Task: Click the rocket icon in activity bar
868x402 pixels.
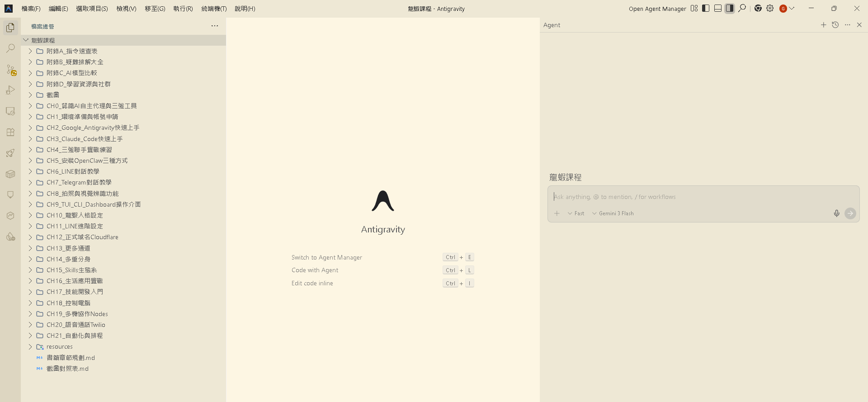Action: pyautogui.click(x=10, y=153)
